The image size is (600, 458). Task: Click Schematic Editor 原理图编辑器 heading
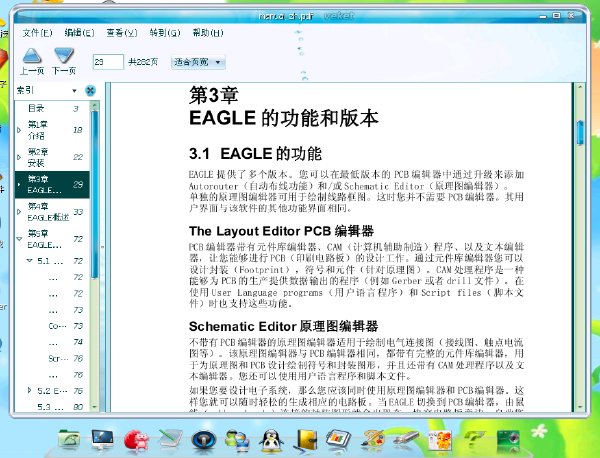(284, 326)
